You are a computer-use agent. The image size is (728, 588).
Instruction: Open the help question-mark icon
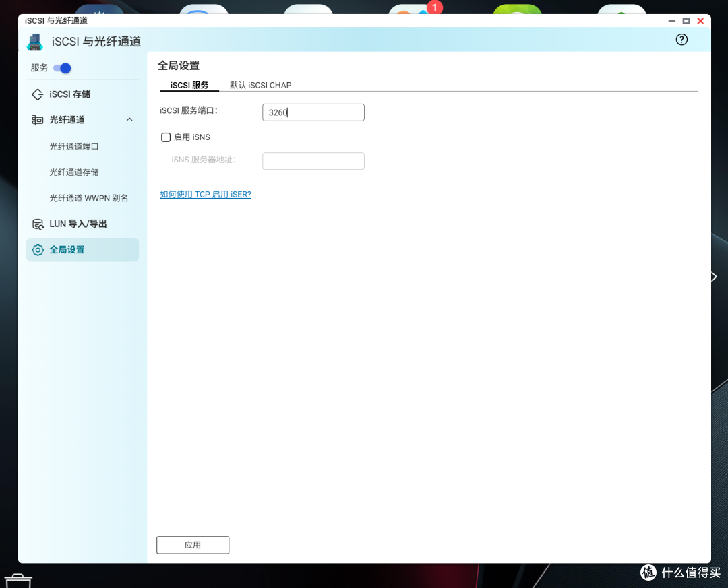(x=681, y=40)
